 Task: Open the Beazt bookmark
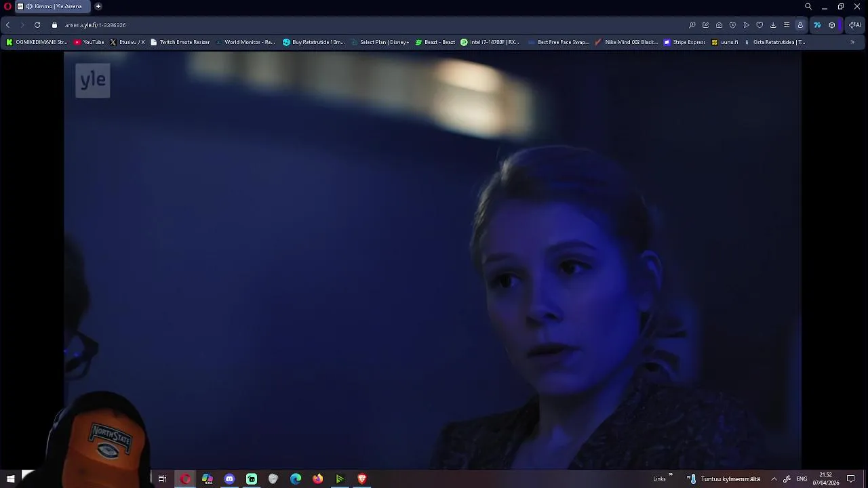point(435,42)
